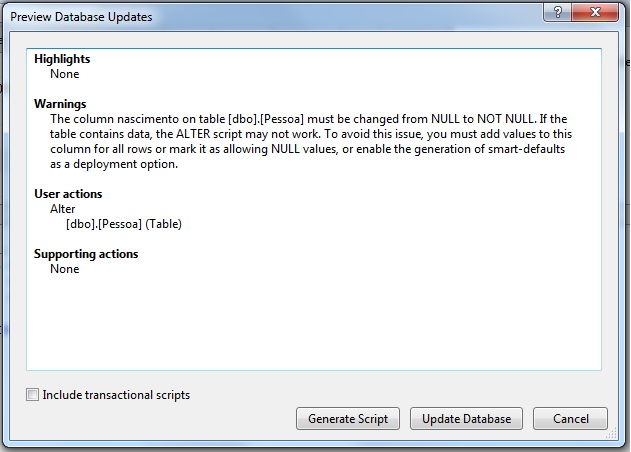
Task: Click the Supporting actions heading
Action: 86,254
